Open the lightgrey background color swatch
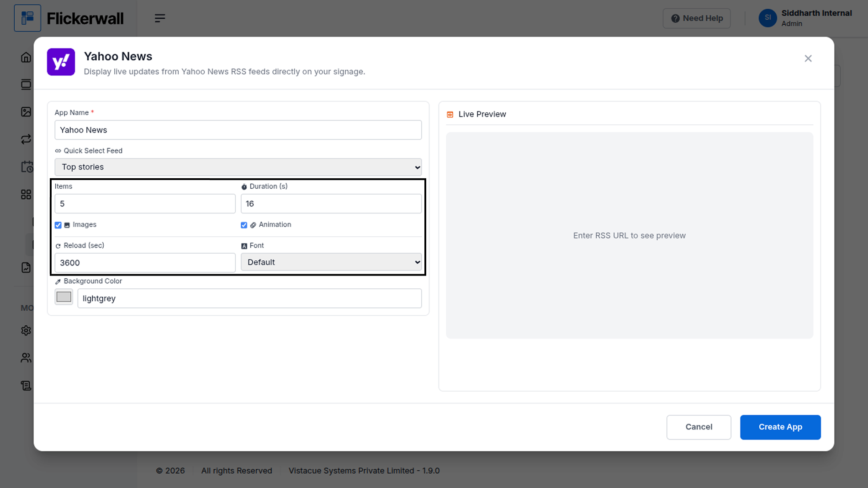Image resolution: width=868 pixels, height=488 pixels. [64, 297]
